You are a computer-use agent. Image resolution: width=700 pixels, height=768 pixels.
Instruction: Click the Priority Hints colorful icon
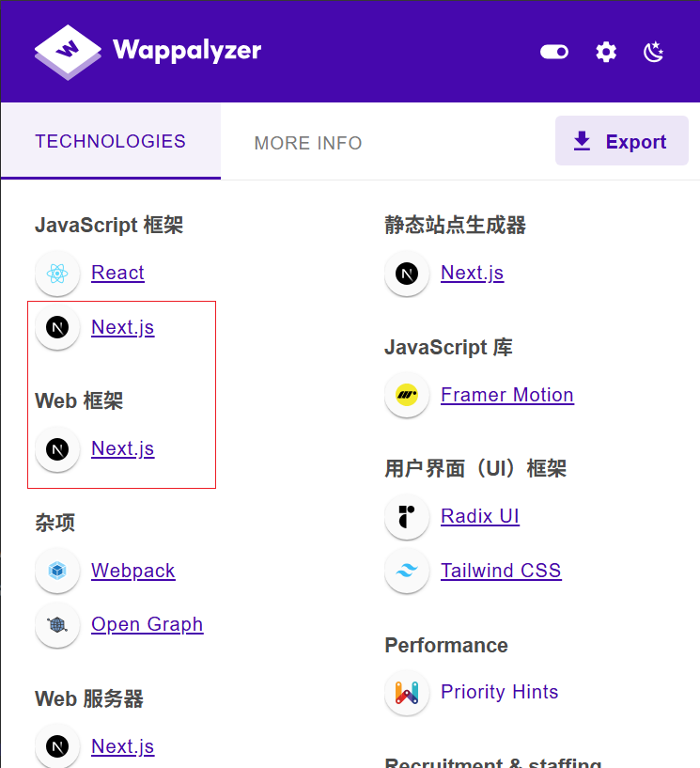click(x=407, y=693)
